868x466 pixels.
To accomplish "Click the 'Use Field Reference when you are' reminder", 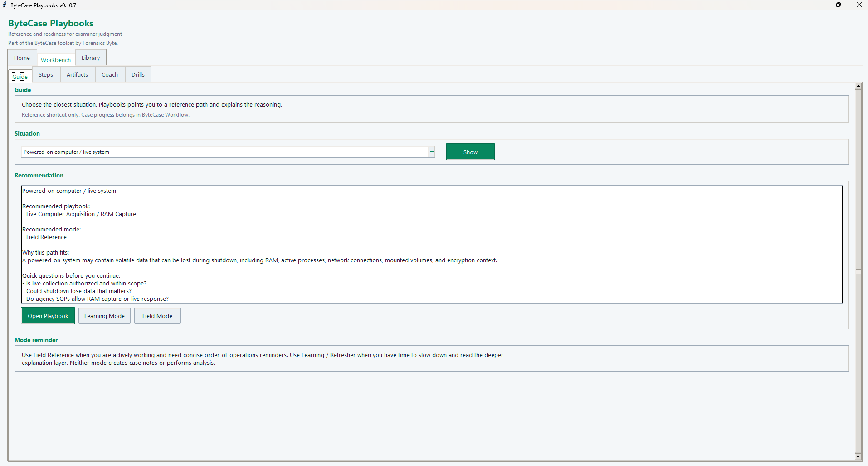I will [263, 359].
